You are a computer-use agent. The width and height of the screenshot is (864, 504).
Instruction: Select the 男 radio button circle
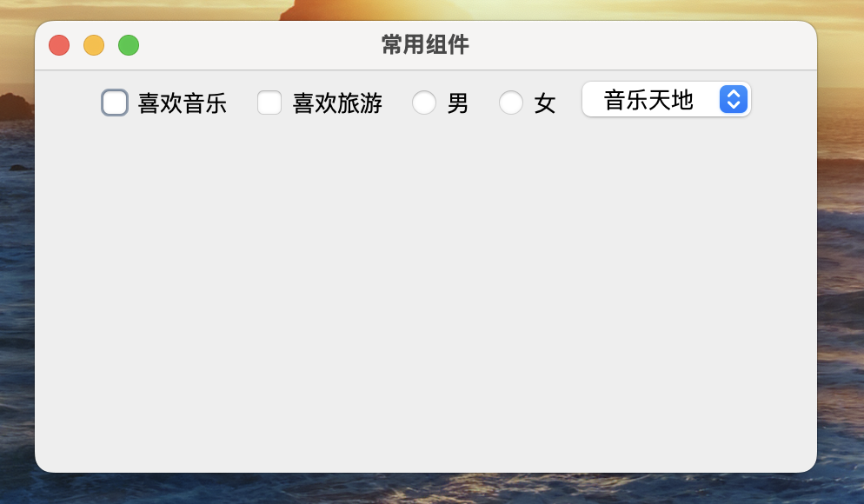pyautogui.click(x=424, y=103)
